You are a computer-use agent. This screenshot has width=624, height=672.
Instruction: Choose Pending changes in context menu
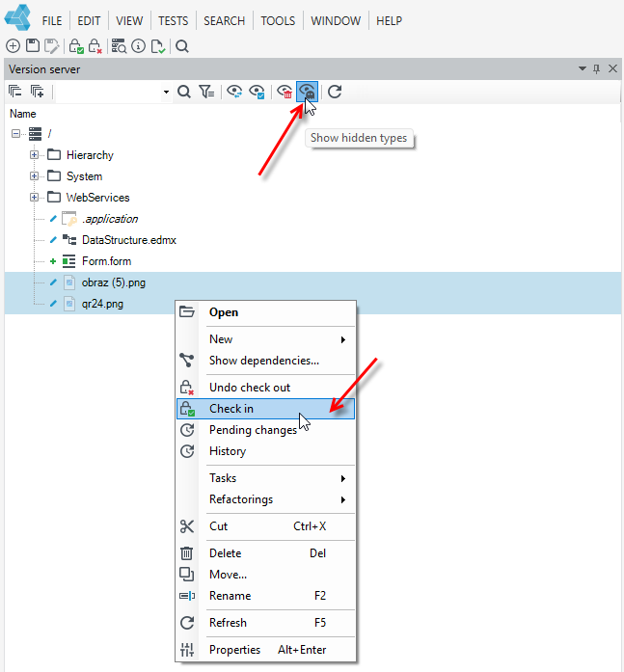click(x=266, y=430)
